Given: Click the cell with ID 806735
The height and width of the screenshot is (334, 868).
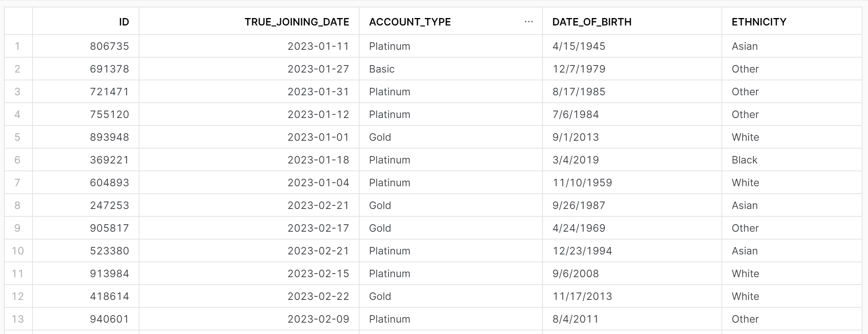Looking at the screenshot, I should [x=109, y=46].
